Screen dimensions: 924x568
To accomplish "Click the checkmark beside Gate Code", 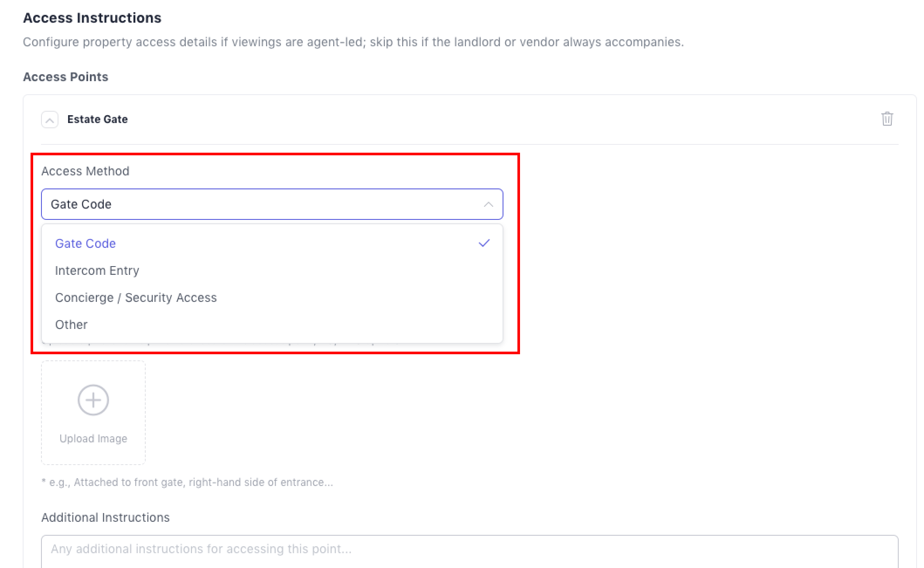I will tap(484, 243).
